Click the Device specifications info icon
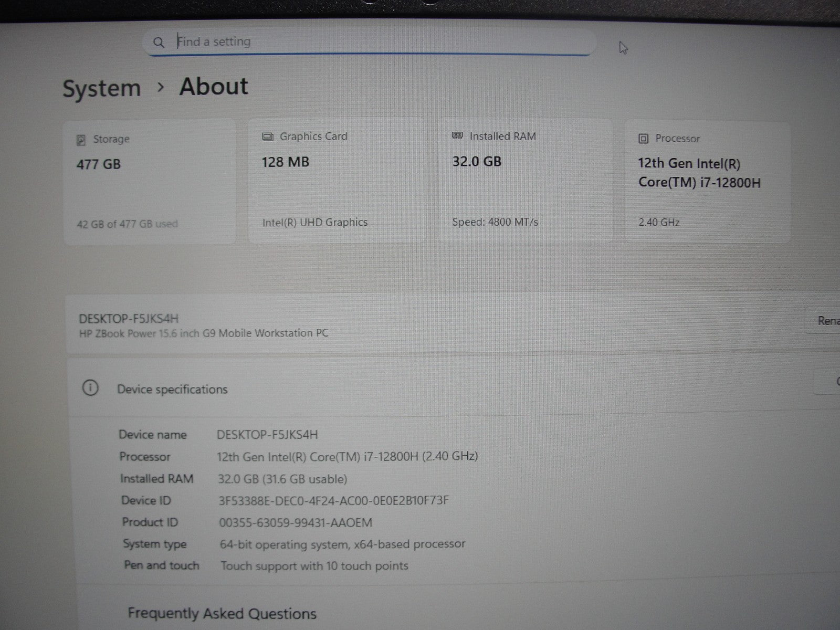Screen dimensions: 840x630 coord(90,388)
